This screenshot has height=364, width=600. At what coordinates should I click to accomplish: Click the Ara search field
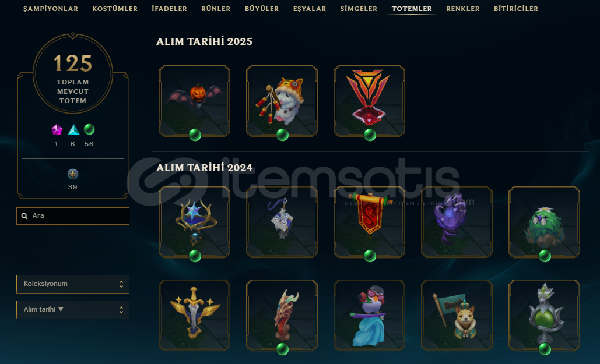pyautogui.click(x=73, y=216)
